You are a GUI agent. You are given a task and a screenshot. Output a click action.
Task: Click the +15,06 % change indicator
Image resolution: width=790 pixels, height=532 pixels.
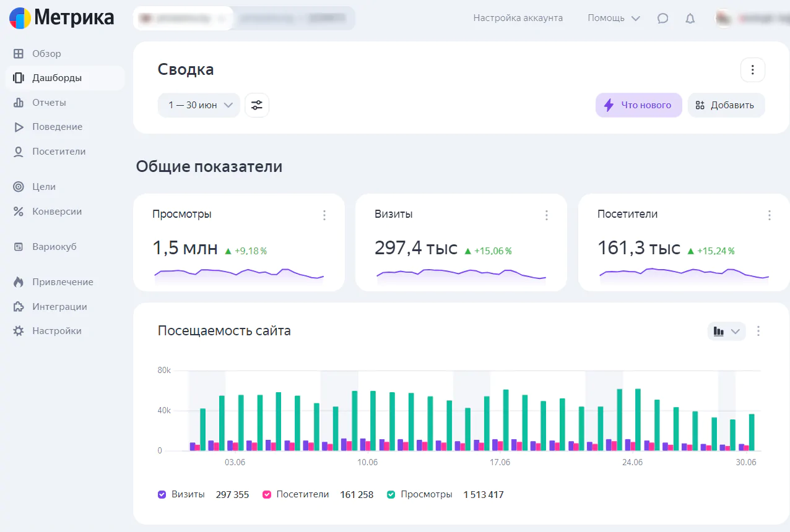pos(488,251)
